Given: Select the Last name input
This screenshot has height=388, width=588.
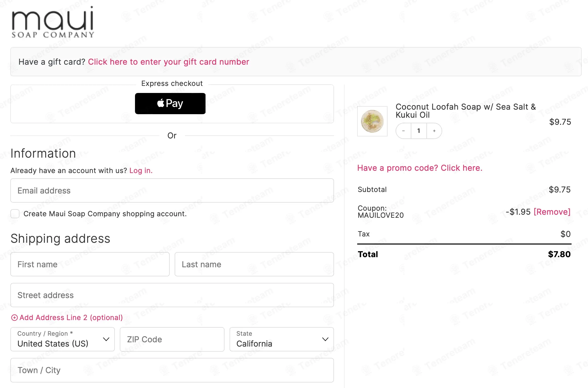Looking at the screenshot, I should tap(254, 264).
